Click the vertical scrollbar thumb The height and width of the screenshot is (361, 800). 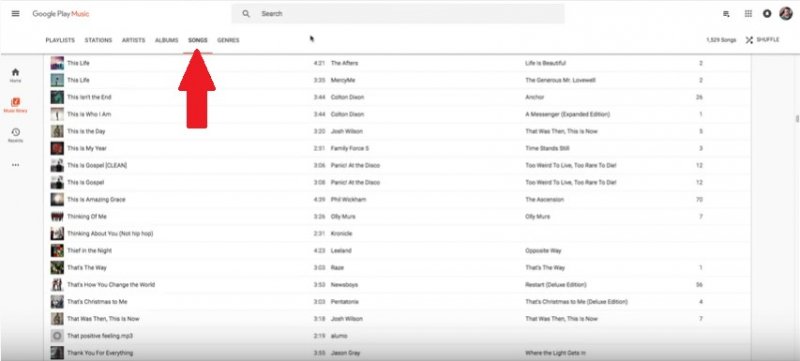797,118
